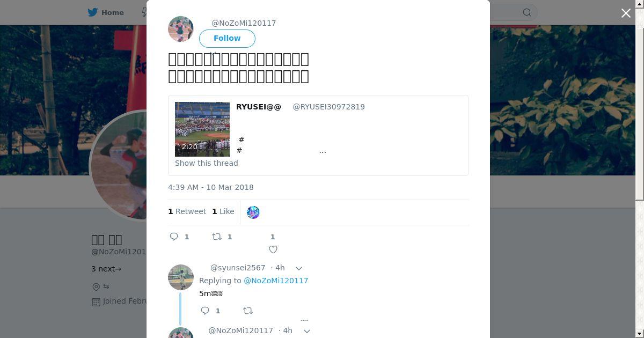Open the @NoZoMi120117 mention link in reply
Image resolution: width=644 pixels, height=338 pixels.
click(x=276, y=281)
